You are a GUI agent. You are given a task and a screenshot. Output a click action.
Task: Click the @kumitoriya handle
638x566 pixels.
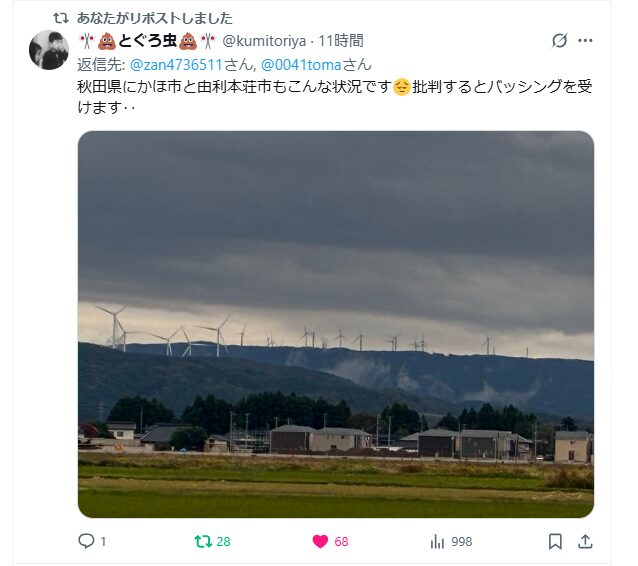pyautogui.click(x=264, y=41)
